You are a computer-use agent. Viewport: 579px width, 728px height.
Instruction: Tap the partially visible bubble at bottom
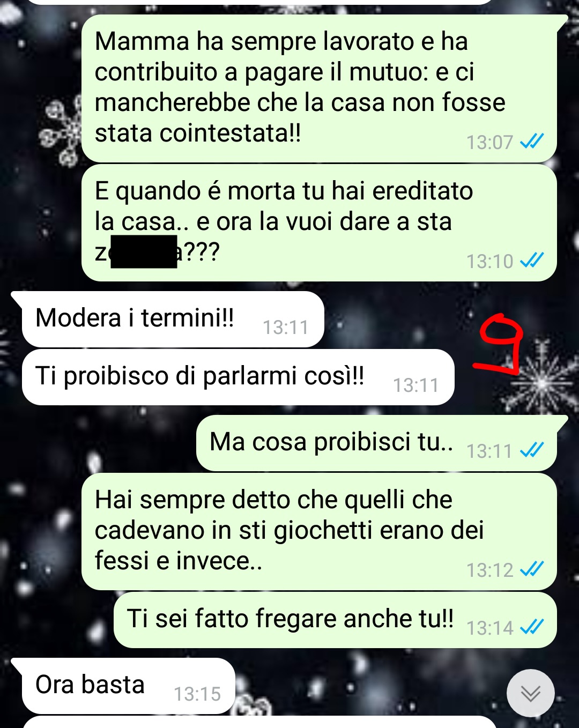coord(259,722)
